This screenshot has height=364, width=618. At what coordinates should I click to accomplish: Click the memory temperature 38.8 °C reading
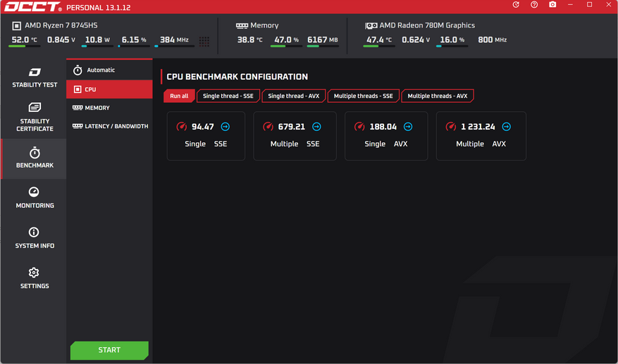[250, 40]
